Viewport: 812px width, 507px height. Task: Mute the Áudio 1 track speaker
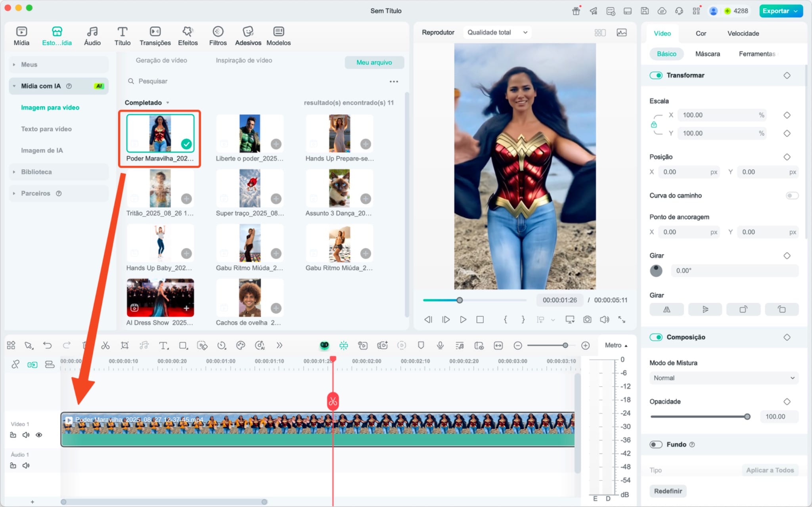click(26, 465)
